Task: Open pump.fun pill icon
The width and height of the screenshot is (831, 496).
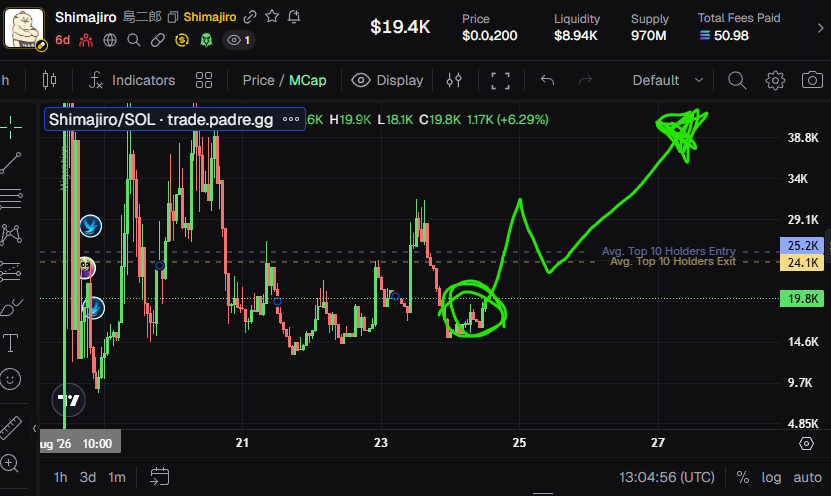Action: tap(157, 40)
